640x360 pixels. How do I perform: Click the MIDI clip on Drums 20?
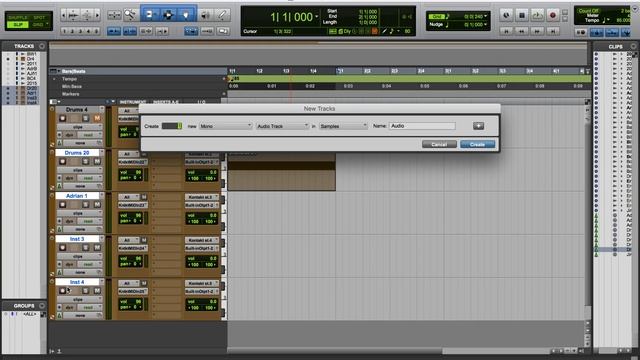tap(282, 170)
